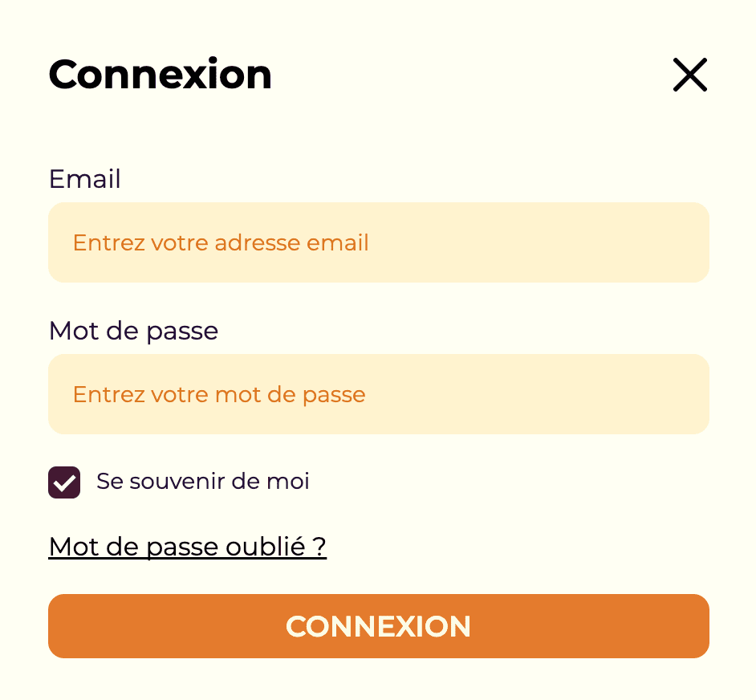
Task: Submit the login form with CONNEXION
Action: [378, 626]
